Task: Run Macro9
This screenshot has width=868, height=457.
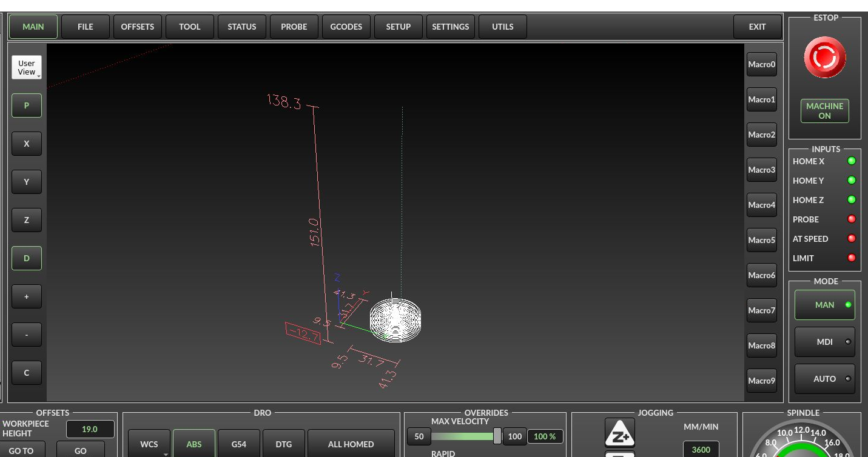Action: (762, 381)
